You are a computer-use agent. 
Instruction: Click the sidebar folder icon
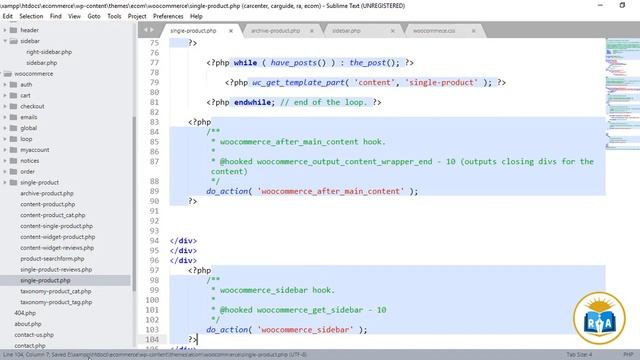[x=13, y=41]
